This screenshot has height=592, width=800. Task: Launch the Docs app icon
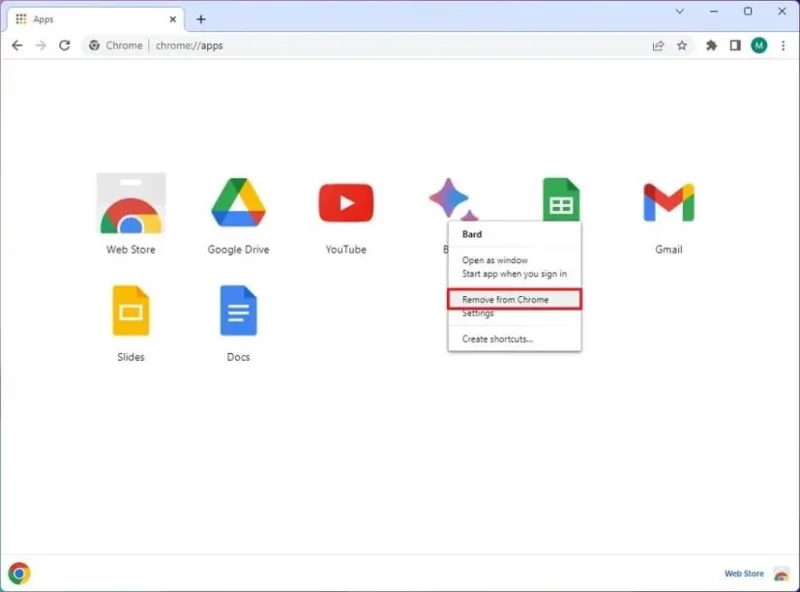point(238,310)
